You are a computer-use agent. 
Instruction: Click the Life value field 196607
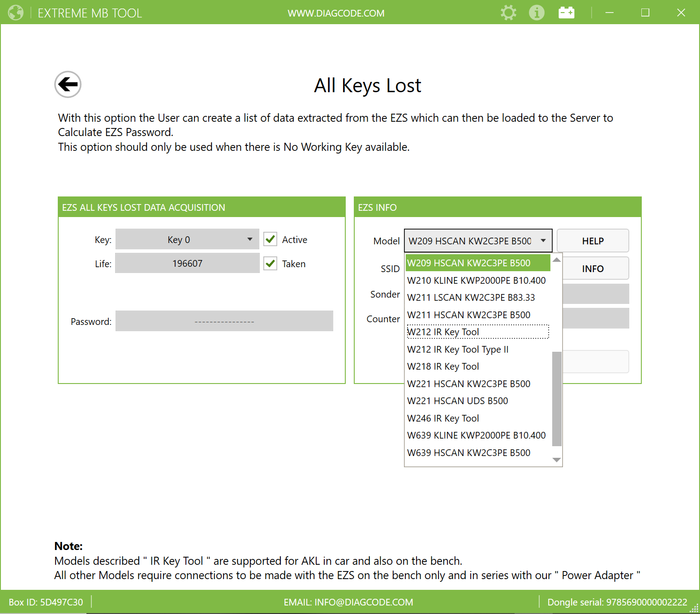[x=187, y=263]
